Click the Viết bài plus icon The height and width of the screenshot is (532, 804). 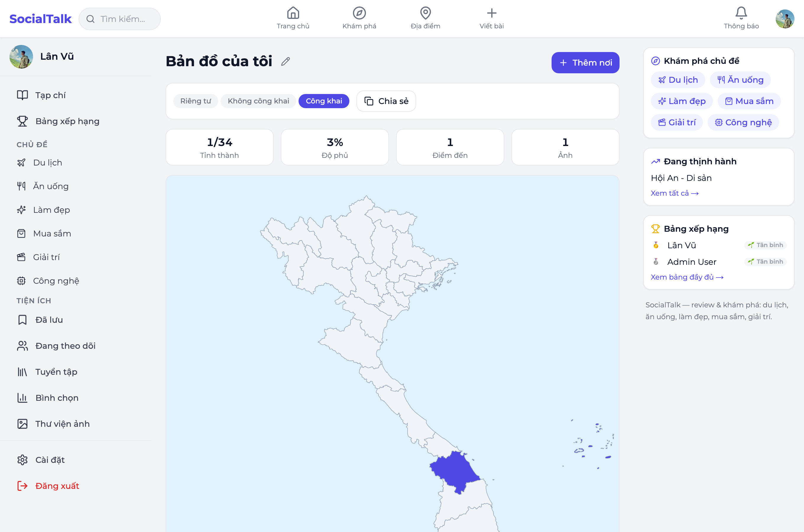(x=492, y=13)
